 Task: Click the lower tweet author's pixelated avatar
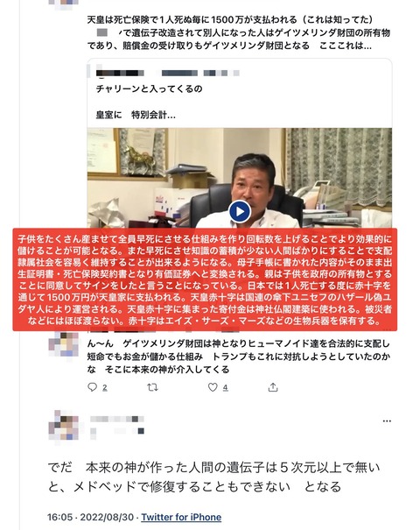click(64, 425)
